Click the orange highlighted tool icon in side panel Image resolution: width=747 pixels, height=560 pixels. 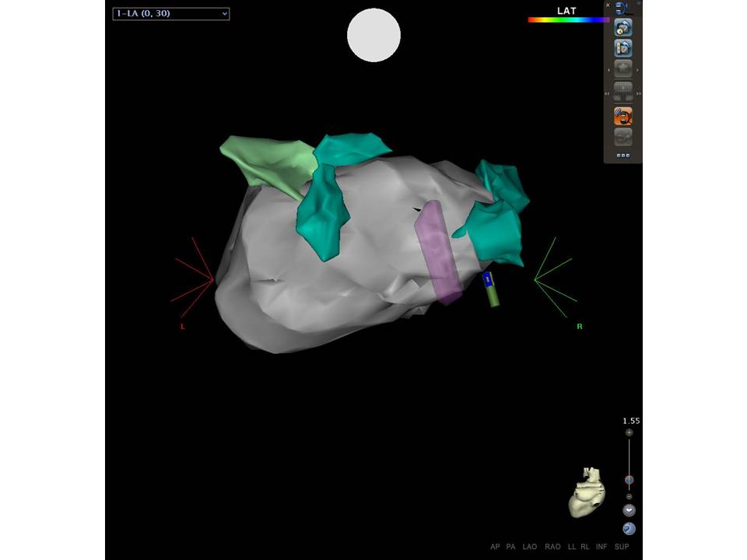click(622, 117)
